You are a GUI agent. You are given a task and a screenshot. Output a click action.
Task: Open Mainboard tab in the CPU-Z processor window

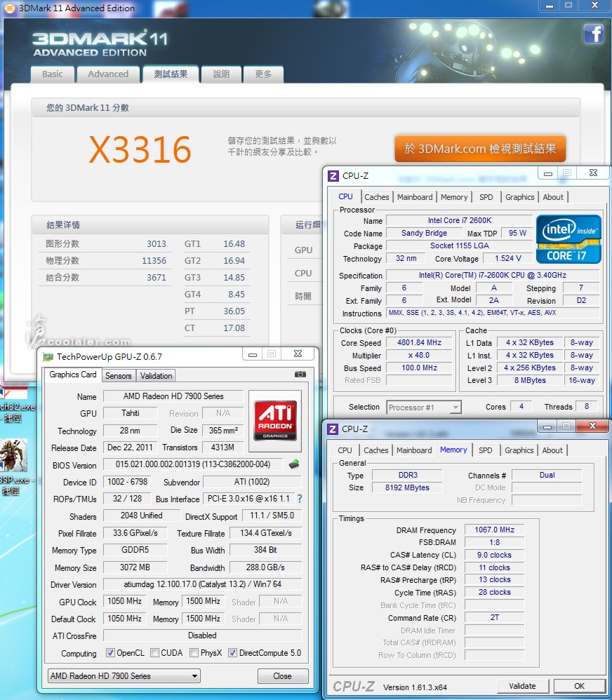[x=415, y=197]
